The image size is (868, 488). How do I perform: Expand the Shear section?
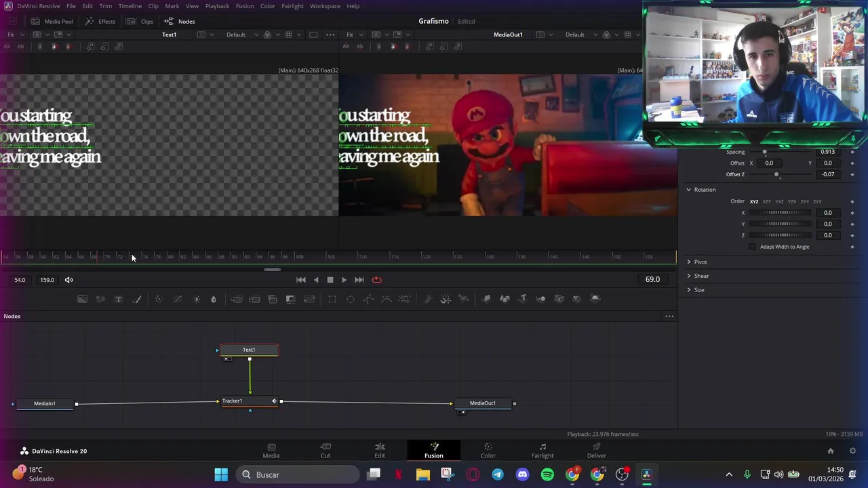pos(688,276)
